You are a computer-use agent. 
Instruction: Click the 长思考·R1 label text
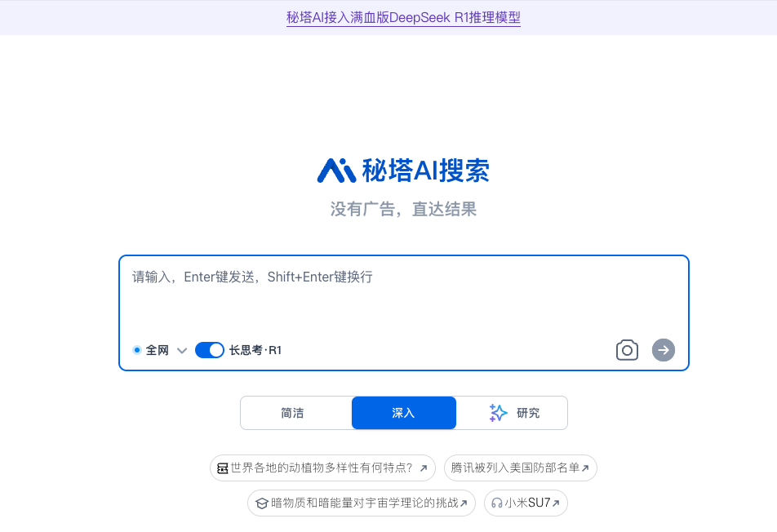click(x=255, y=350)
